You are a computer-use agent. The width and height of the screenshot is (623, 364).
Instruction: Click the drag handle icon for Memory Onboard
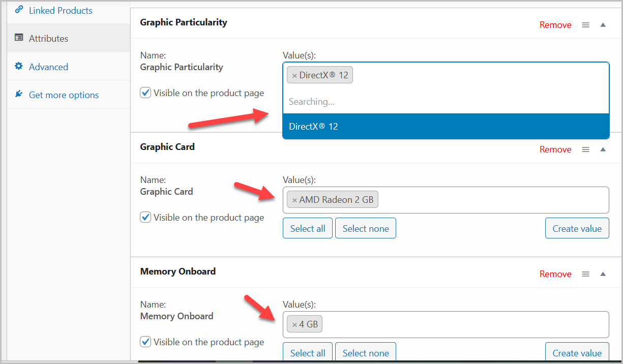pyautogui.click(x=585, y=274)
